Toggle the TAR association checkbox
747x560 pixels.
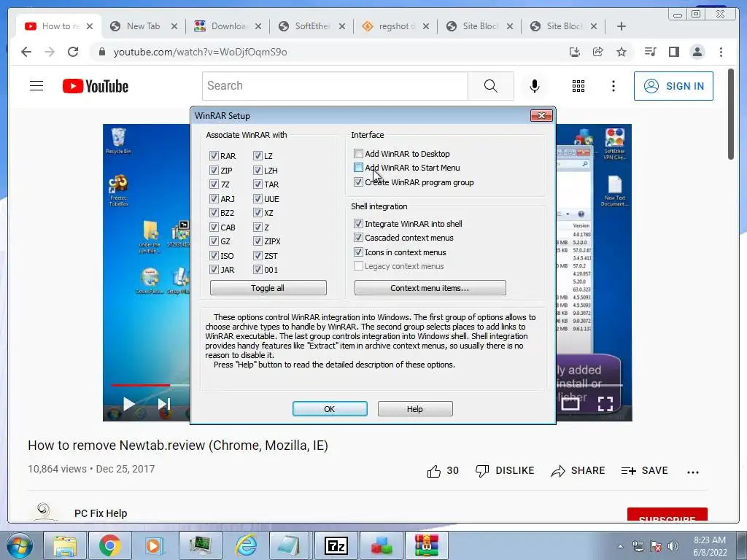(x=258, y=184)
